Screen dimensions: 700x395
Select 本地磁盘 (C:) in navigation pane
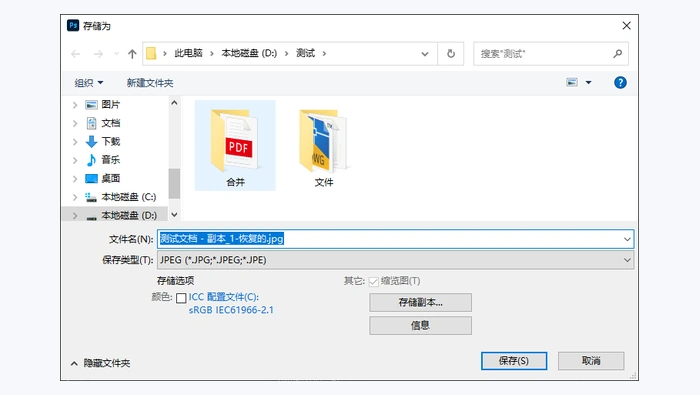tap(129, 197)
